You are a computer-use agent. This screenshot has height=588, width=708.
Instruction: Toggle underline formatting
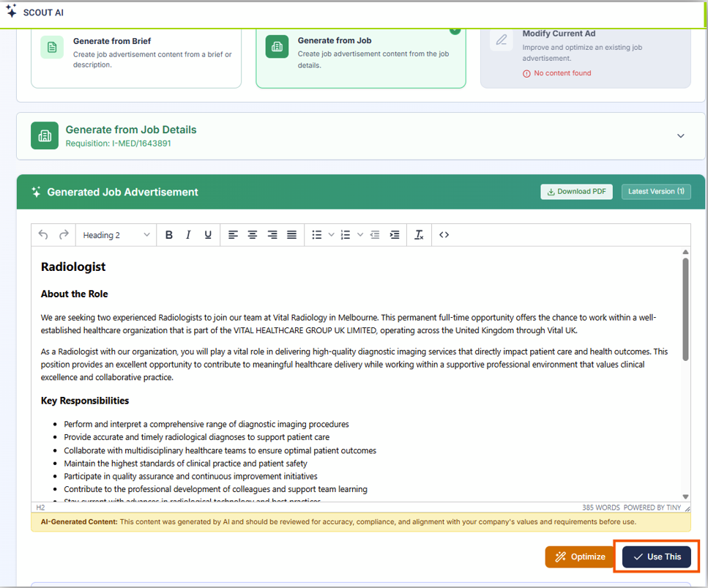pyautogui.click(x=208, y=235)
